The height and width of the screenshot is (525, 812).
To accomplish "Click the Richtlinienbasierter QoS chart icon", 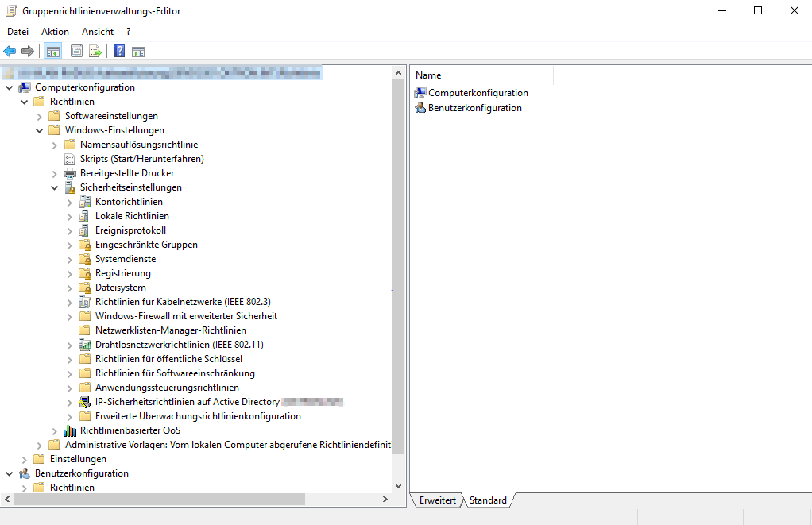I will point(70,430).
